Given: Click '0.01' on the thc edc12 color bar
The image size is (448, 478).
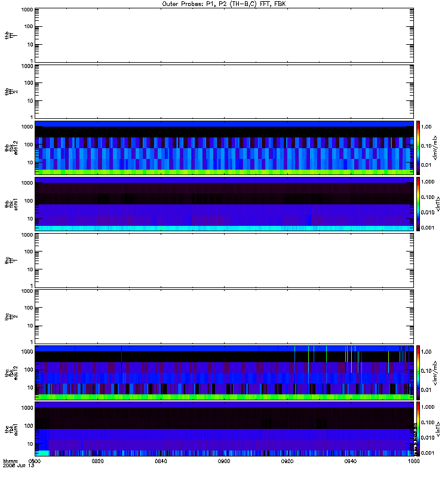Looking at the screenshot, I should pos(426,390).
